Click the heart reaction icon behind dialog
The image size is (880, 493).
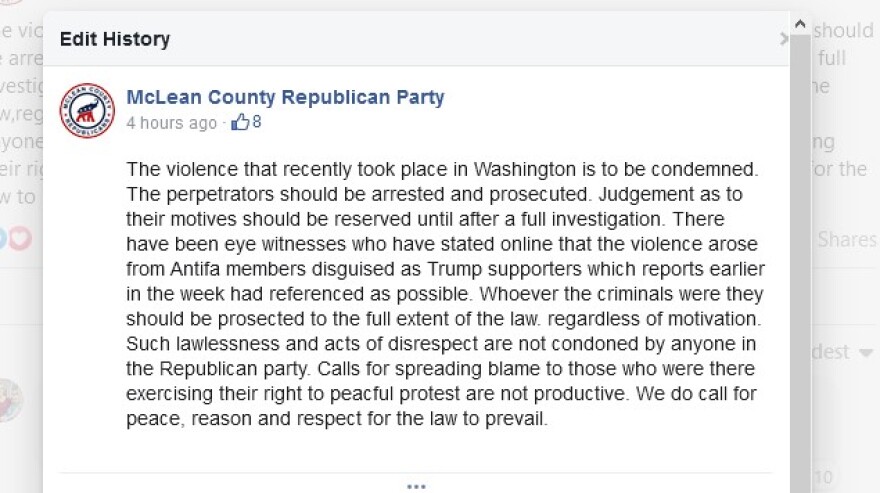click(20, 238)
